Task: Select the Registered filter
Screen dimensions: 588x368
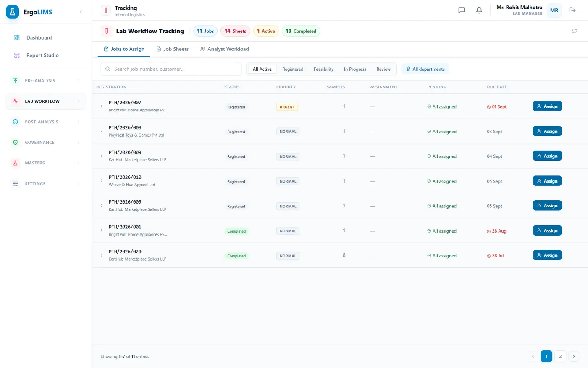Action: 293,69
